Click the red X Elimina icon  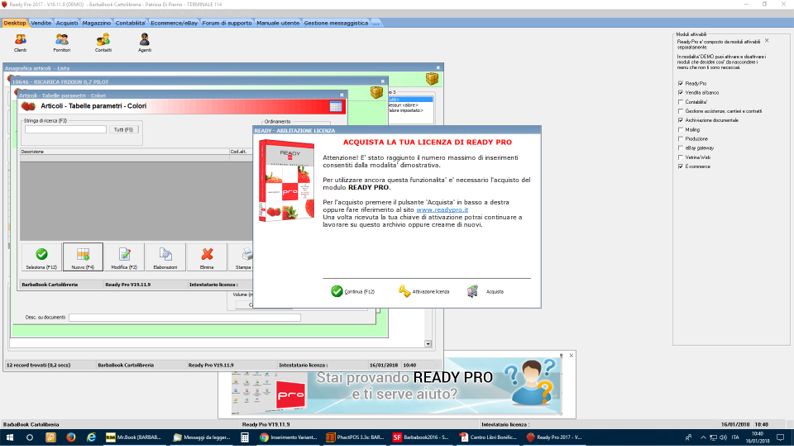(x=207, y=257)
